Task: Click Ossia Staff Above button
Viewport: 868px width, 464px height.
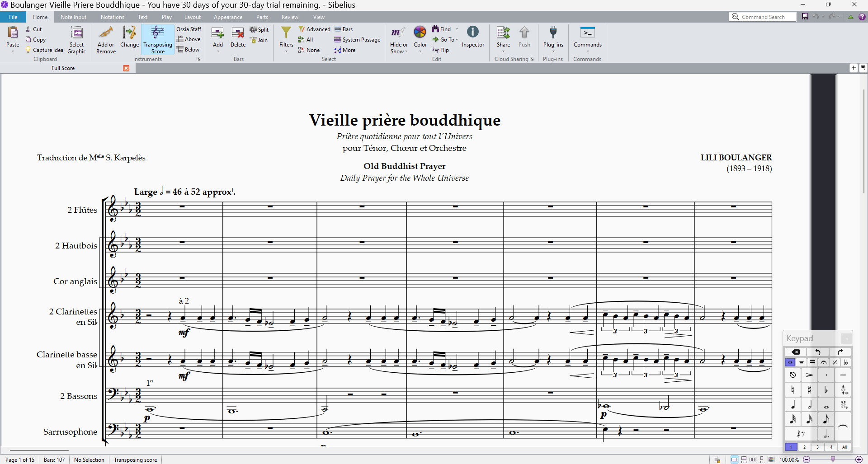Action: (x=189, y=39)
